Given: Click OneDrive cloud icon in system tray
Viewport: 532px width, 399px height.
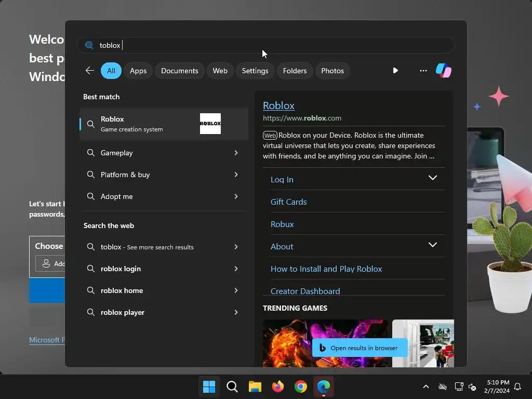Looking at the screenshot, I should [x=443, y=387].
